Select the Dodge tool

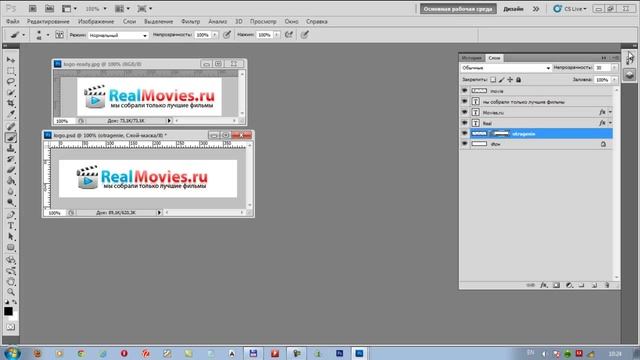coord(11,202)
